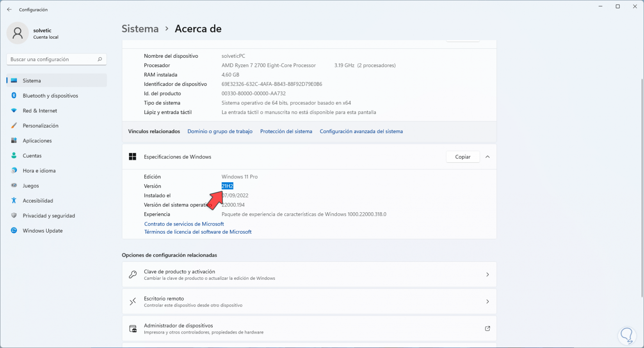Click the Aplicaciones icon in sidebar

click(x=14, y=141)
